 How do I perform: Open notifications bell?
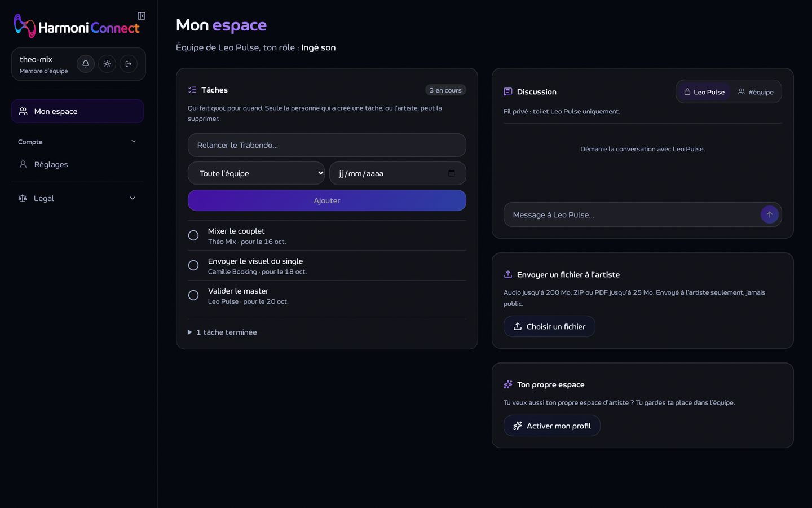[x=86, y=64]
